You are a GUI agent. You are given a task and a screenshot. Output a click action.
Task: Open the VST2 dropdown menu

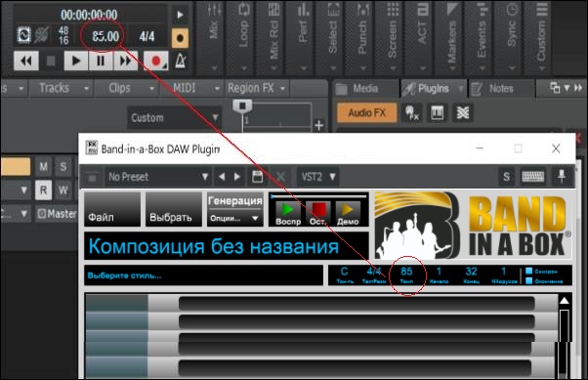pyautogui.click(x=318, y=176)
